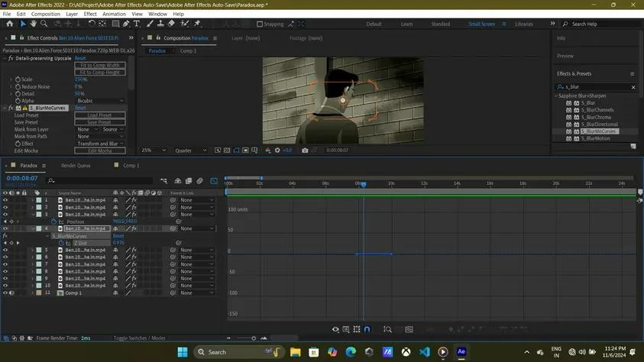Open the Quarter resolution dropdown

(x=190, y=150)
